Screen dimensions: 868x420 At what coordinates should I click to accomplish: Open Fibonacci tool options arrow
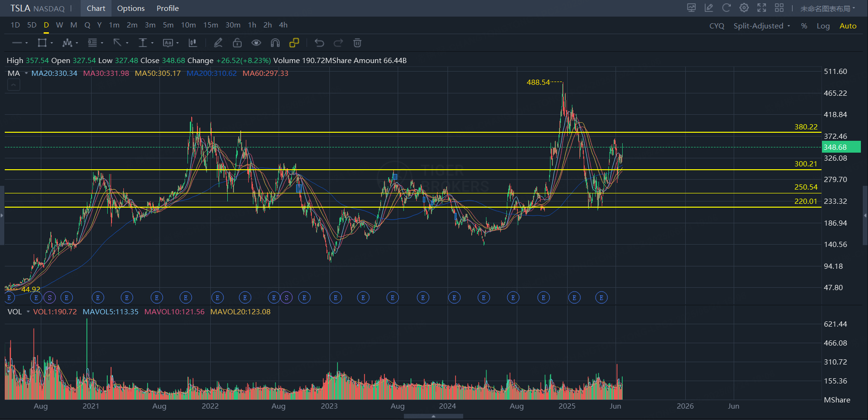(102, 43)
